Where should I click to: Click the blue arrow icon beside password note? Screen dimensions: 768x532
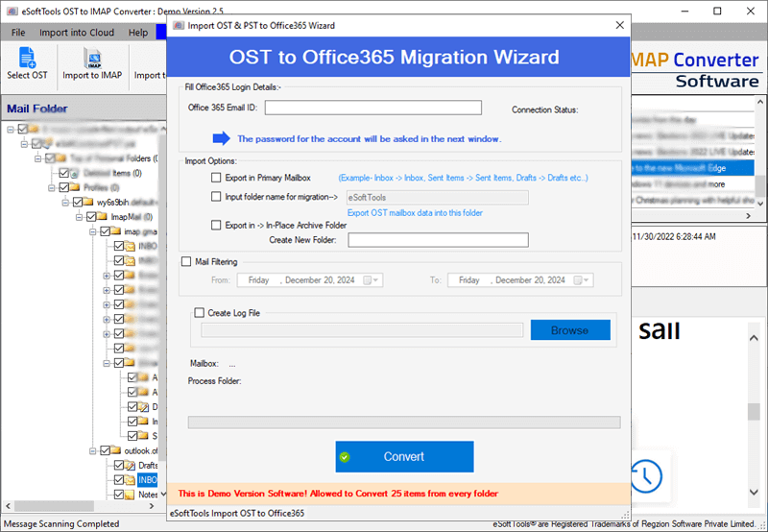pos(222,138)
